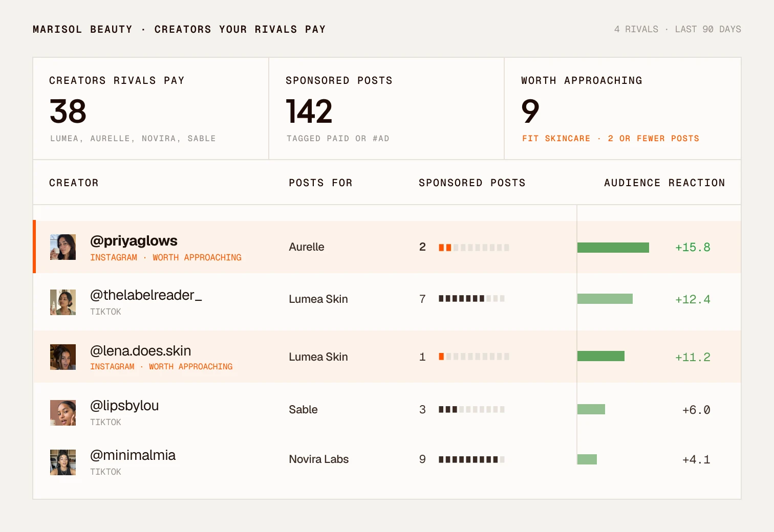This screenshot has height=532, width=774.
Task: Click Lumea Skin in the @lena.does.skin row
Action: (x=318, y=357)
